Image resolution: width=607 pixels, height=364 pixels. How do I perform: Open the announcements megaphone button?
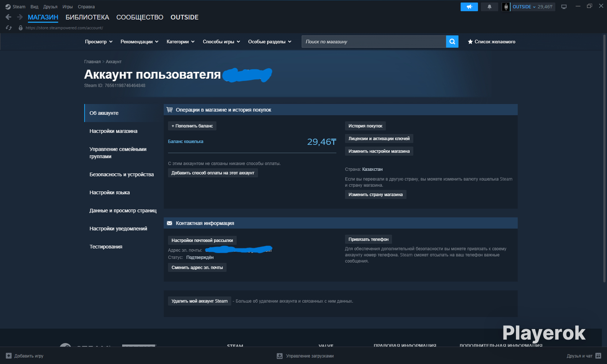point(469,7)
